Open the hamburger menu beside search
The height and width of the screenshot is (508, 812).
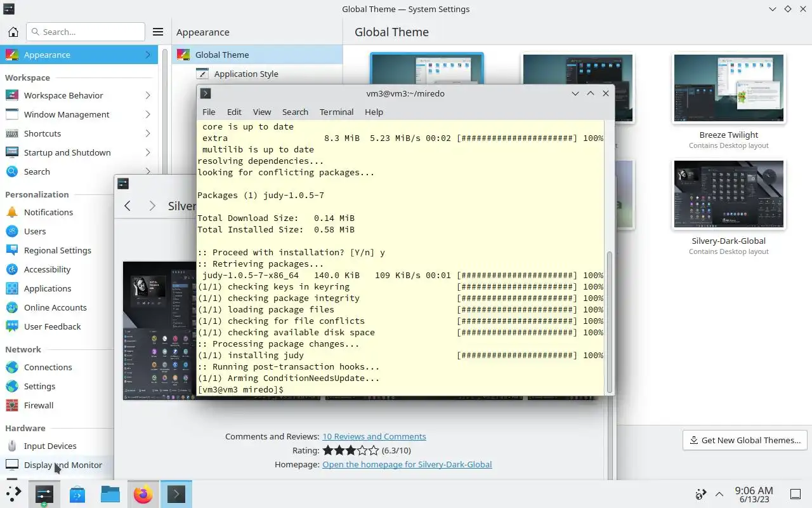point(158,32)
